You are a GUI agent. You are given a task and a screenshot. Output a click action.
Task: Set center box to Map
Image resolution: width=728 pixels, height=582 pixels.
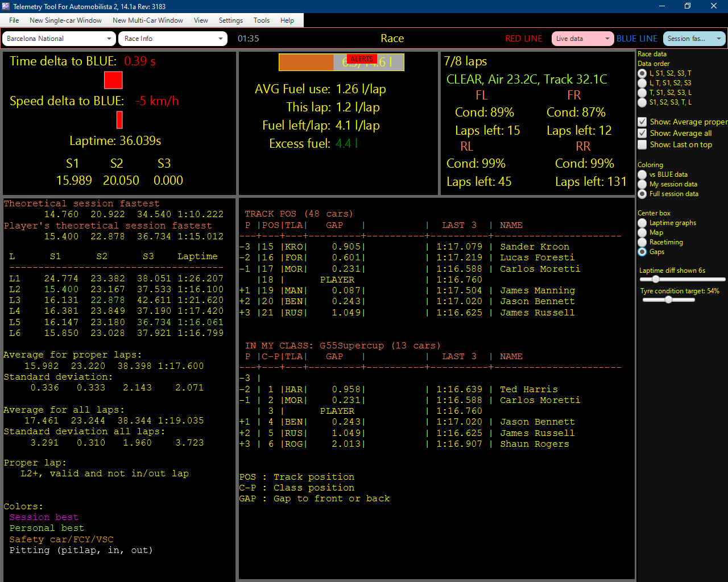(642, 232)
